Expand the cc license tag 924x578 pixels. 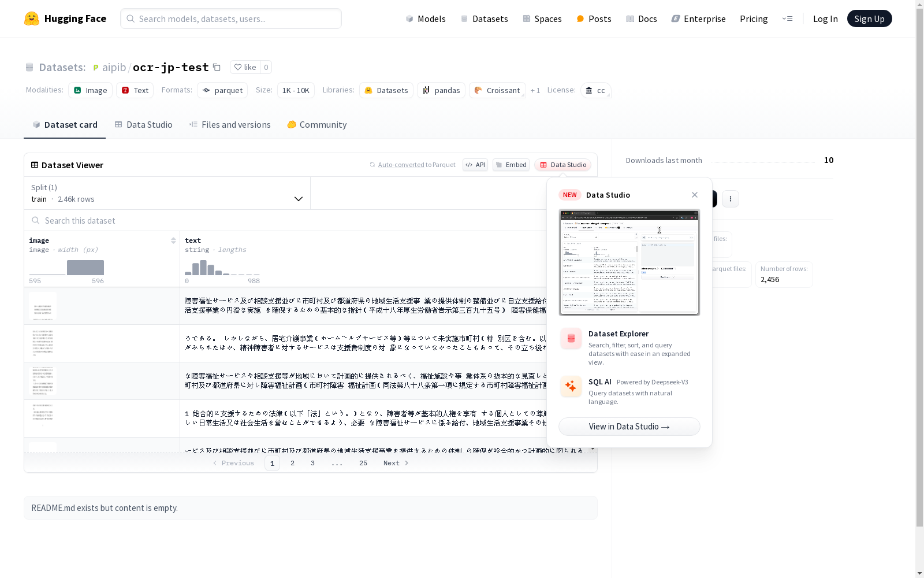(x=595, y=90)
